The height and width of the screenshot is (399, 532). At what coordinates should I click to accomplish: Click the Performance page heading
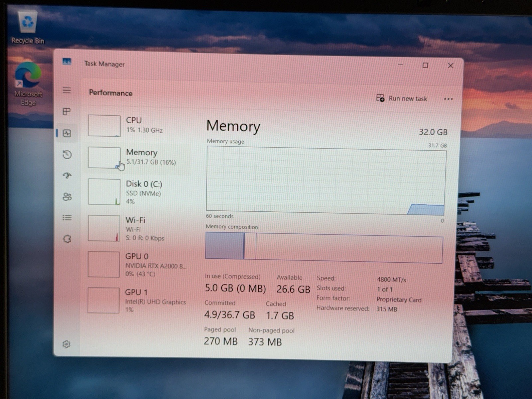pyautogui.click(x=111, y=93)
